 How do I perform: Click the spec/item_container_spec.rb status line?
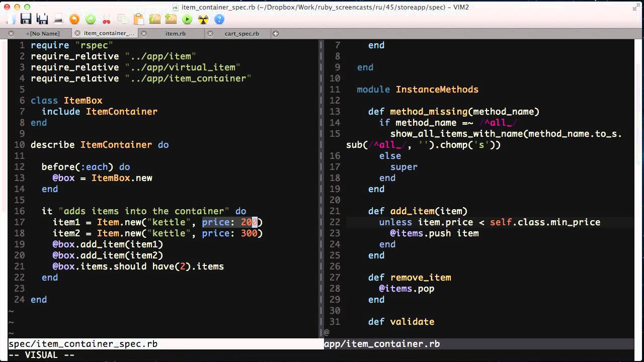pos(165,344)
